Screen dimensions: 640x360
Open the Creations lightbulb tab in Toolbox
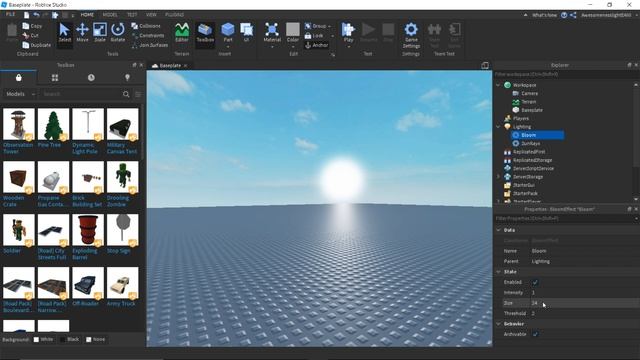[x=127, y=78]
